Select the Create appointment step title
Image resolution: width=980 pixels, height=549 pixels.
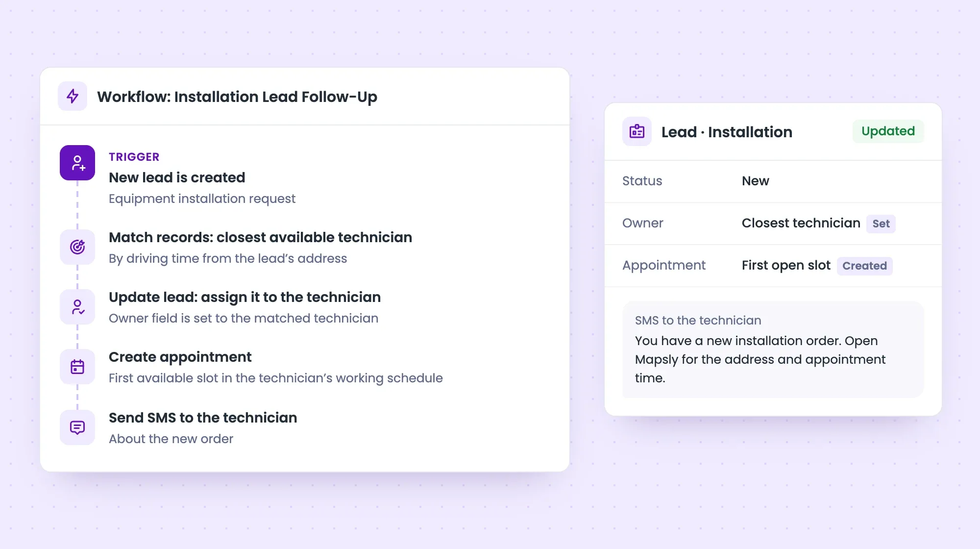tap(180, 357)
